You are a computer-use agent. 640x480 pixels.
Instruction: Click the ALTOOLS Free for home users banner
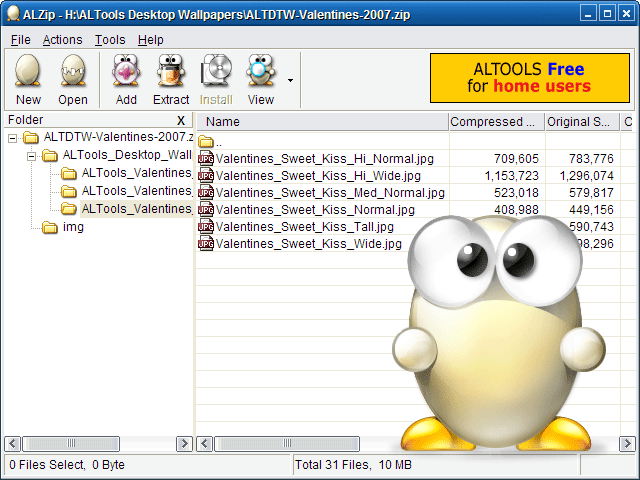[x=529, y=78]
